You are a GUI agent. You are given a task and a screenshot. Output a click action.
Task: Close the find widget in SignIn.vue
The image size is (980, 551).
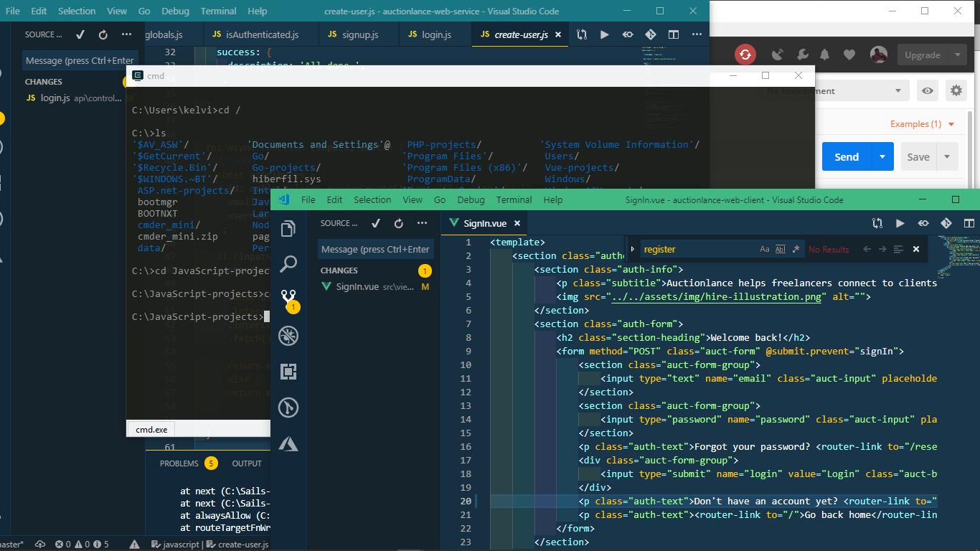point(916,249)
